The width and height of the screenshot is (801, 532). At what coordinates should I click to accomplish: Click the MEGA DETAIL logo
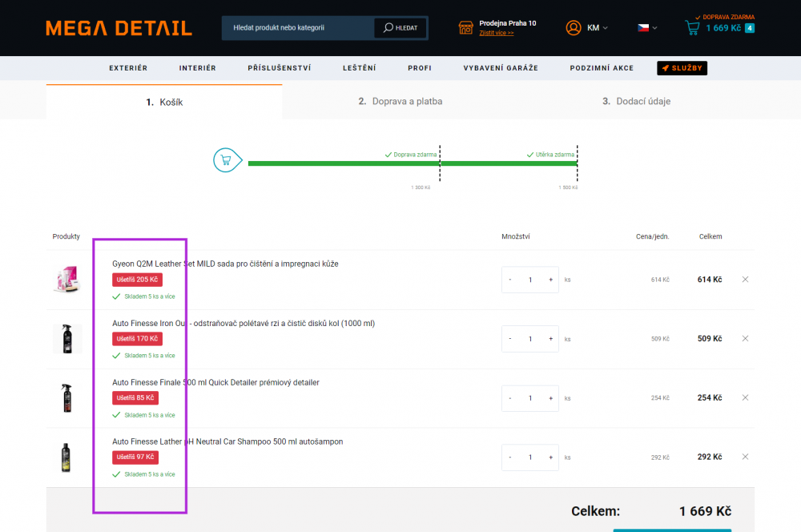[119, 28]
